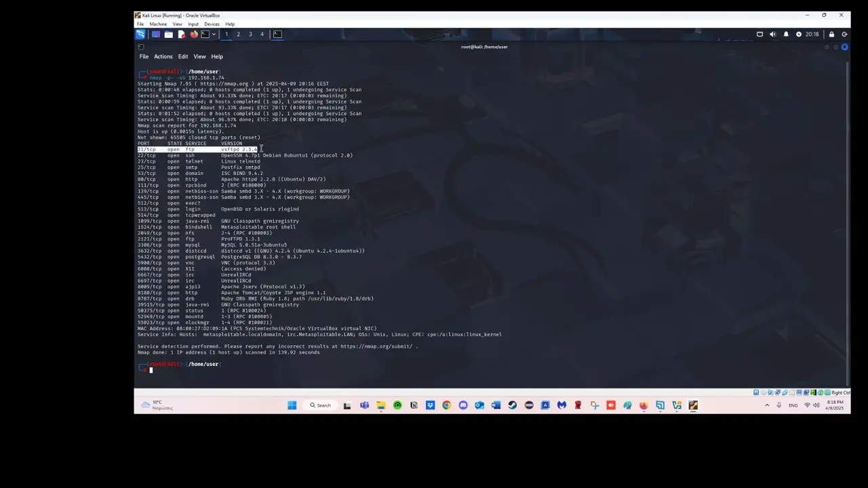Viewport: 868px width, 488px height.
Task: Click the 8180/tcp Apache Tomcat row
Action: pyautogui.click(x=231, y=293)
